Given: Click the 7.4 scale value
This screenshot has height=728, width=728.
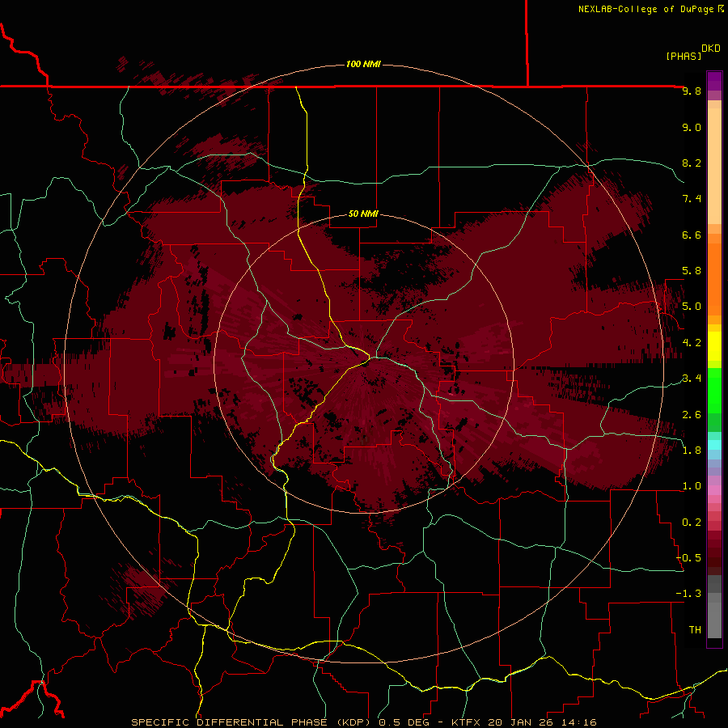Looking at the screenshot, I should point(692,199).
